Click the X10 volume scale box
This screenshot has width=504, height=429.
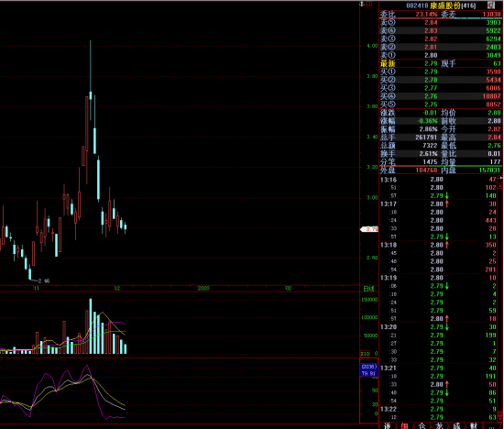pyautogui.click(x=365, y=354)
